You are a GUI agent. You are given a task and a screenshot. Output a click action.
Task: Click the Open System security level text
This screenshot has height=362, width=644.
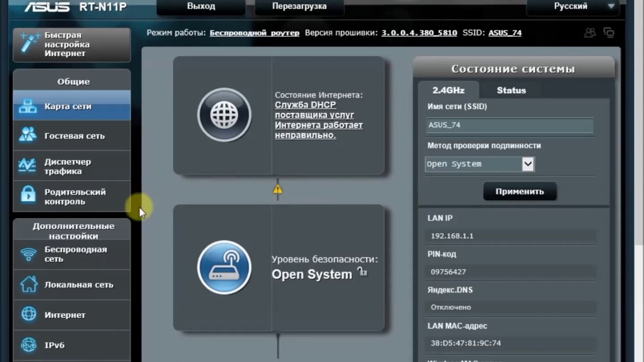312,275
